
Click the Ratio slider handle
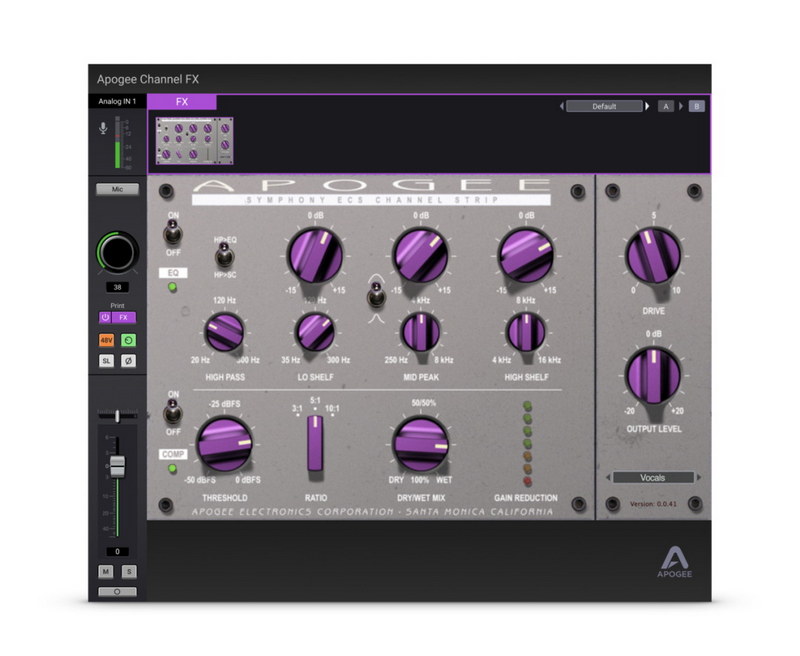coord(315,443)
